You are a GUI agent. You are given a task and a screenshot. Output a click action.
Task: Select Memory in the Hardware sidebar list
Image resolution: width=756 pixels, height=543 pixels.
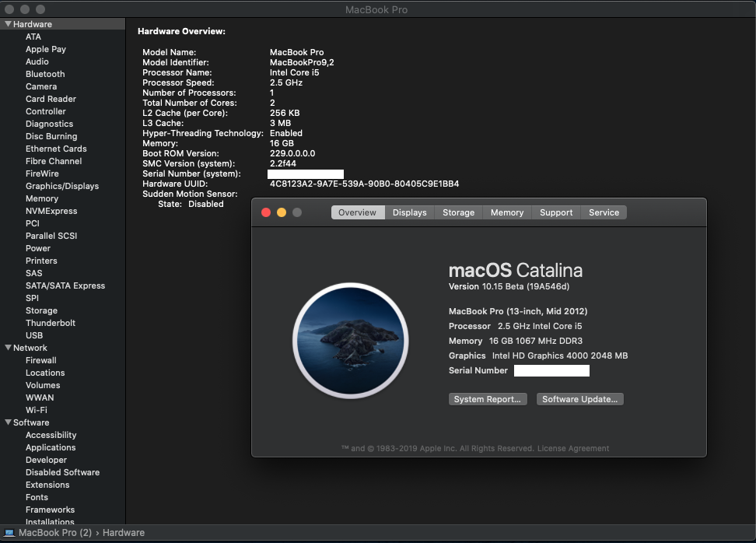coord(42,198)
